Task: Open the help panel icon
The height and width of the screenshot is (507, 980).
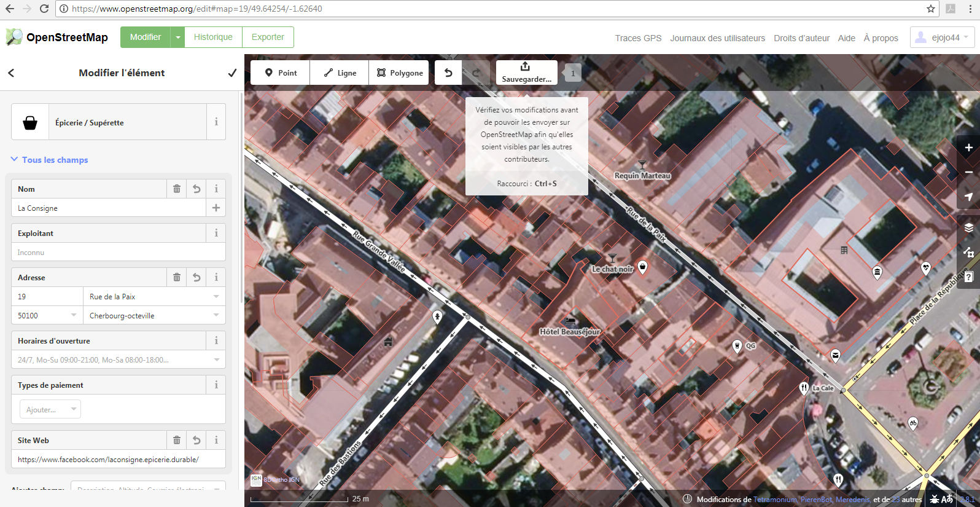Action: 968,277
